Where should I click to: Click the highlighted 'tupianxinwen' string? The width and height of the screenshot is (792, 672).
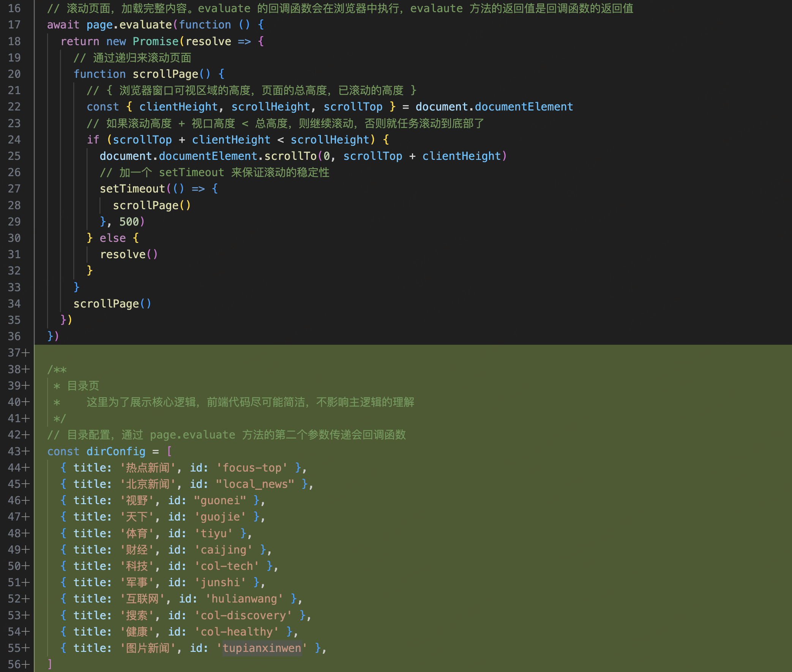tap(262, 648)
